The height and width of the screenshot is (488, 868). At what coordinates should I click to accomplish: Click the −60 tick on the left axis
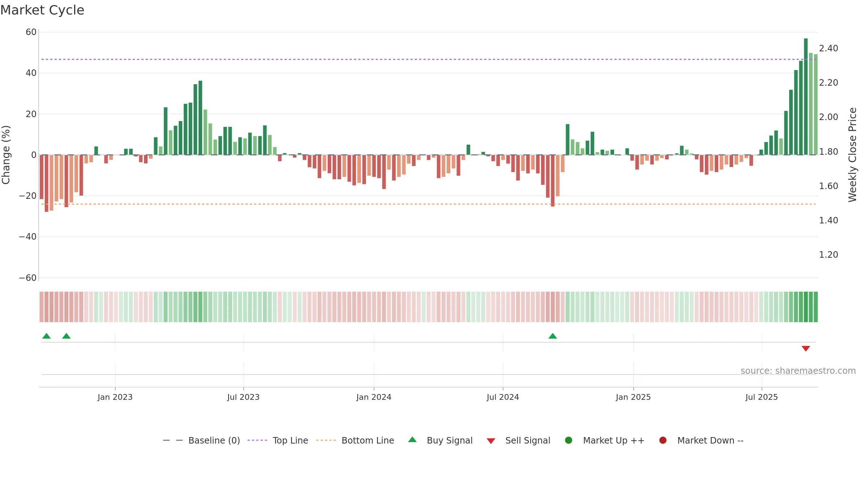pos(28,278)
